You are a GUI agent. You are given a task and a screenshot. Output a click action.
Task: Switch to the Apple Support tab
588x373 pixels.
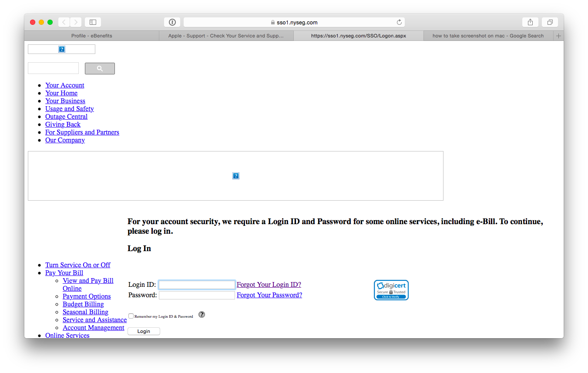click(x=226, y=36)
